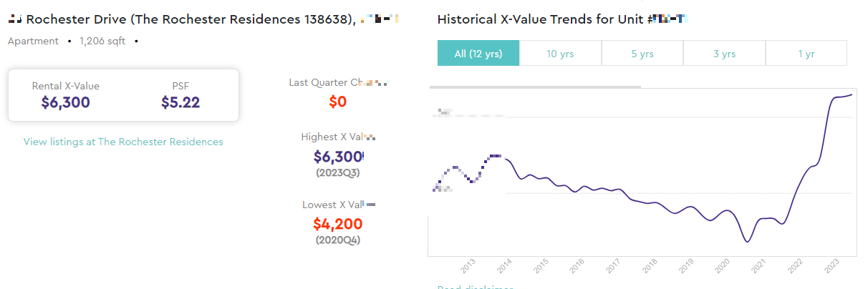Select the All (12 yrs) tab

tap(478, 54)
